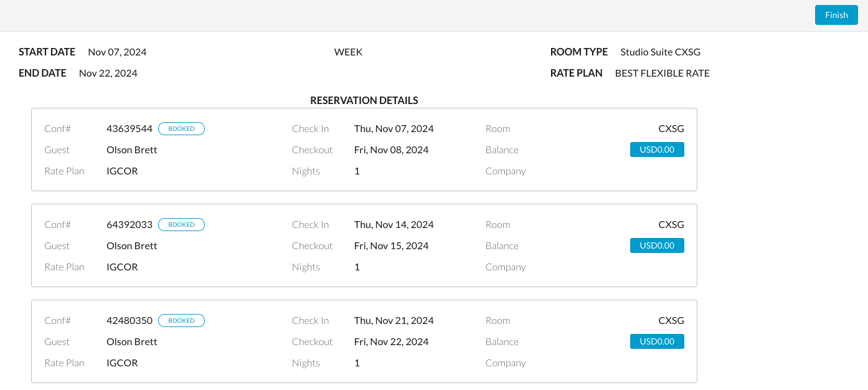Click the BOOKED badge on reservation 43639544
This screenshot has width=868, height=390.
[181, 128]
